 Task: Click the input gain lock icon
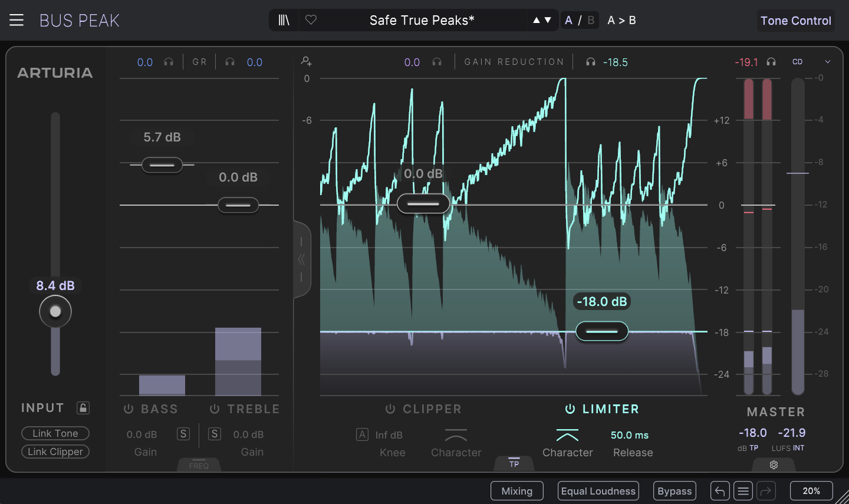[x=83, y=408]
